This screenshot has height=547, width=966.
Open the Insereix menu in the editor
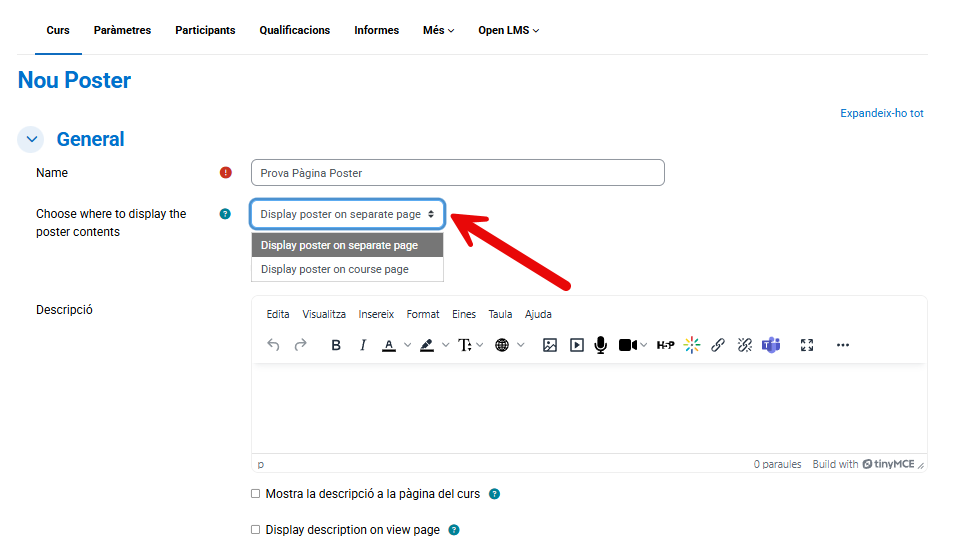coord(376,314)
